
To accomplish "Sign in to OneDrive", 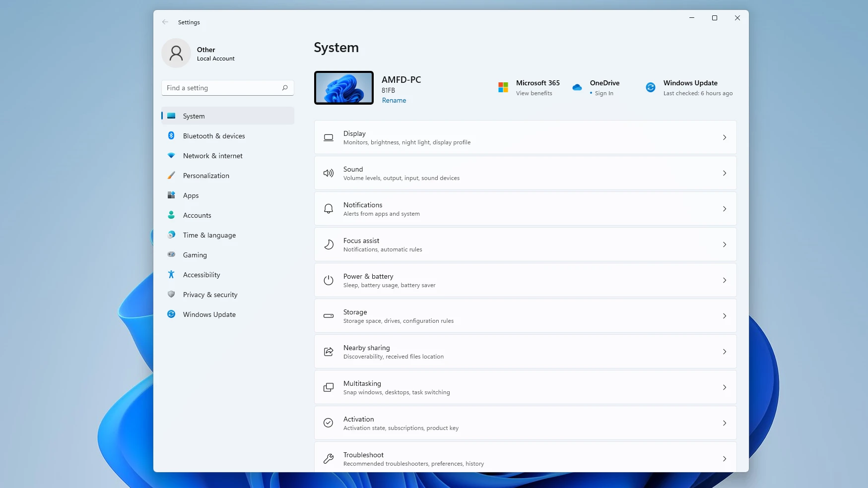I will 603,93.
